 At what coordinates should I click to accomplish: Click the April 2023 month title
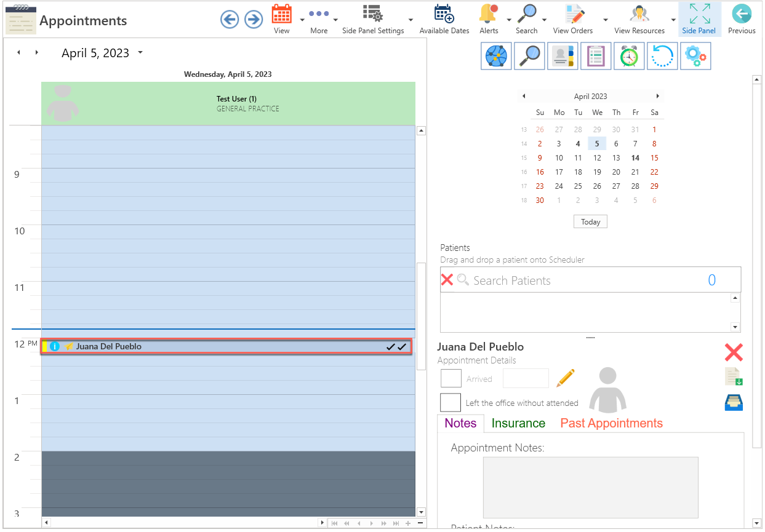[590, 96]
